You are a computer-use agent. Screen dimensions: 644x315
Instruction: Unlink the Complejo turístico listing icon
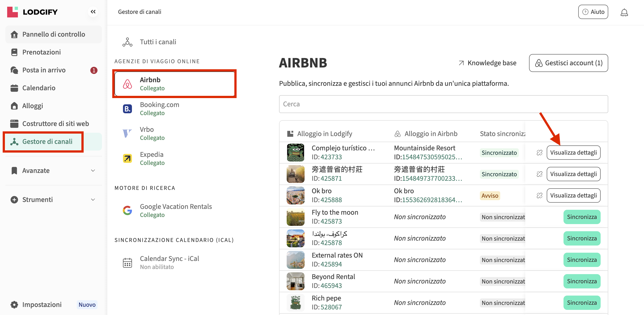539,153
